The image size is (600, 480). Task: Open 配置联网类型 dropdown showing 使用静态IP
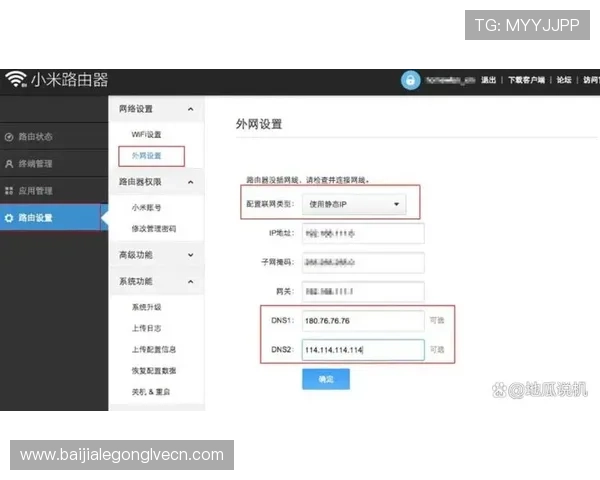pyautogui.click(x=354, y=204)
